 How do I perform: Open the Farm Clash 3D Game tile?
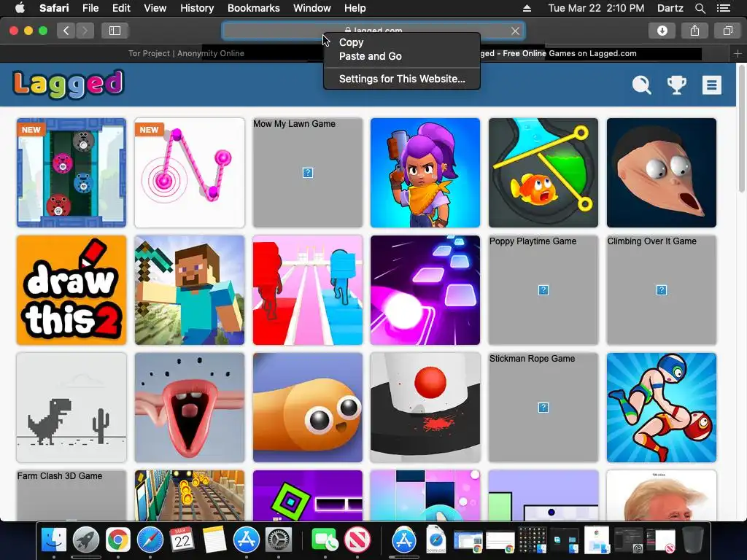71,495
